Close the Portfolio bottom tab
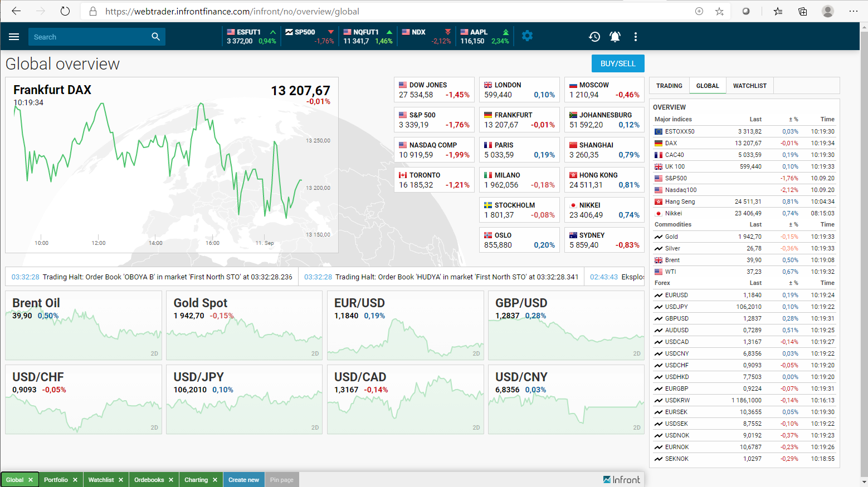868x487 pixels. 75,480
